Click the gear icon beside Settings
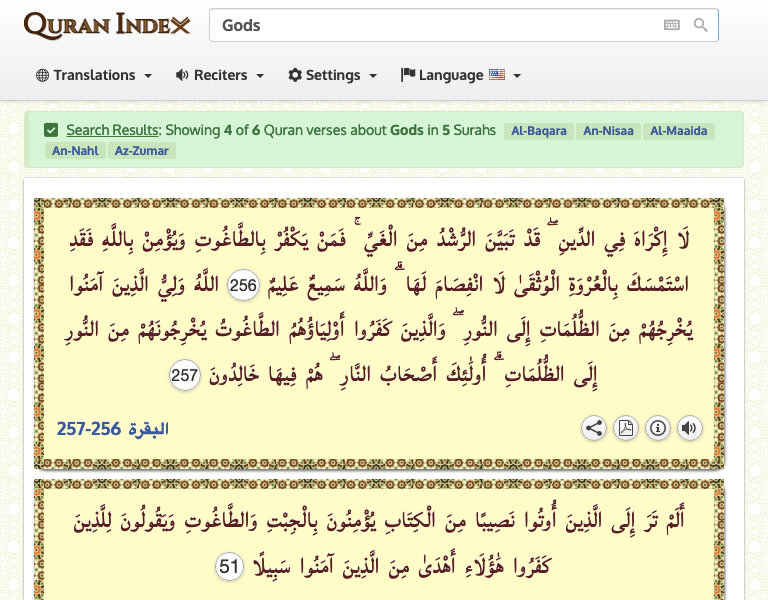This screenshot has height=600, width=768. [294, 75]
